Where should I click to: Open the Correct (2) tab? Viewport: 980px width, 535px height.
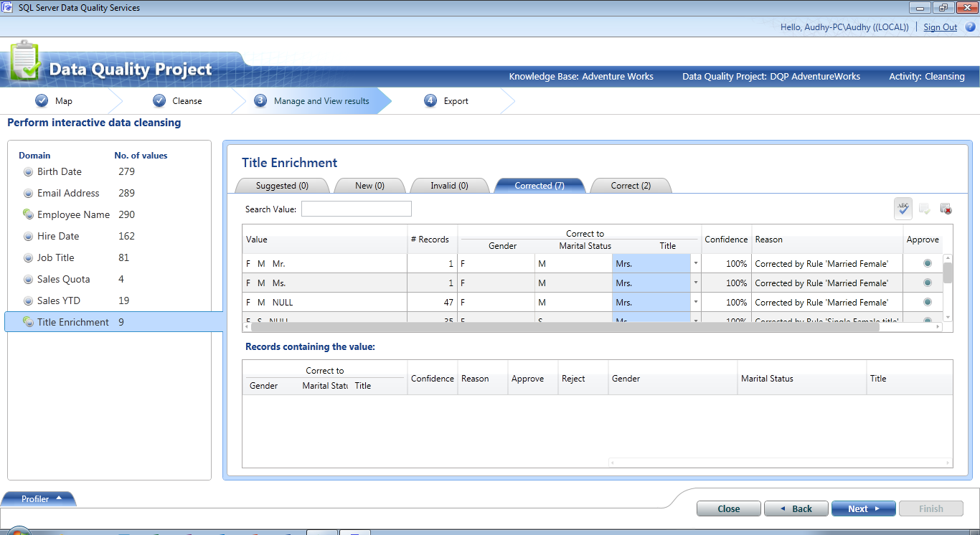(630, 185)
